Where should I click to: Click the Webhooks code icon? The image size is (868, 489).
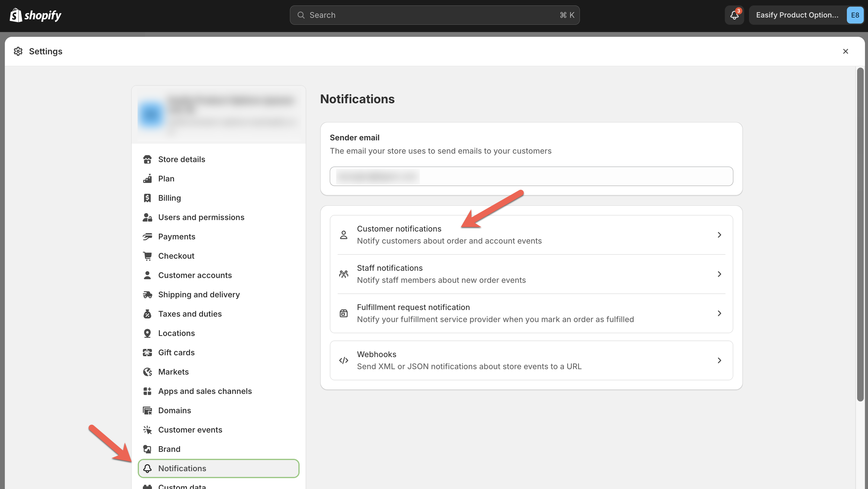pyautogui.click(x=343, y=360)
